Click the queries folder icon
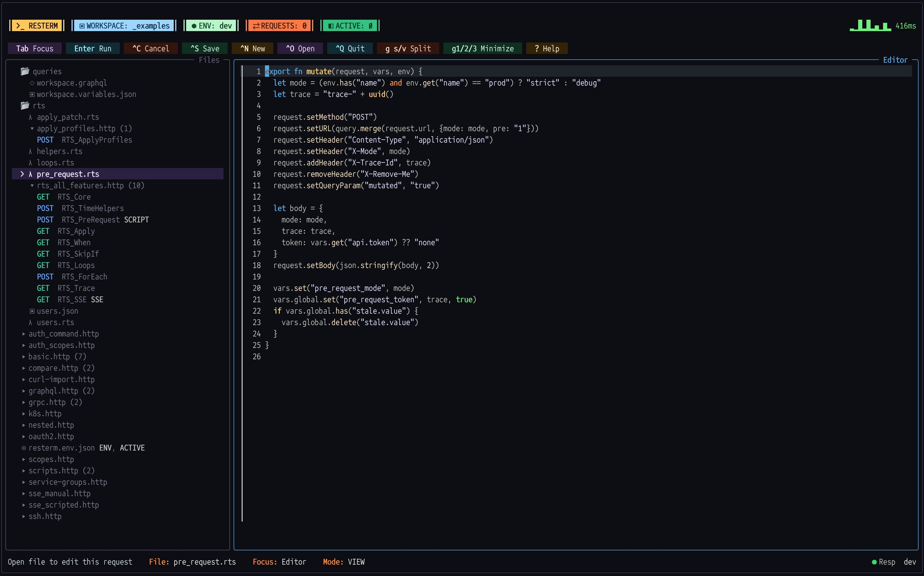The image size is (924, 576). tap(25, 71)
